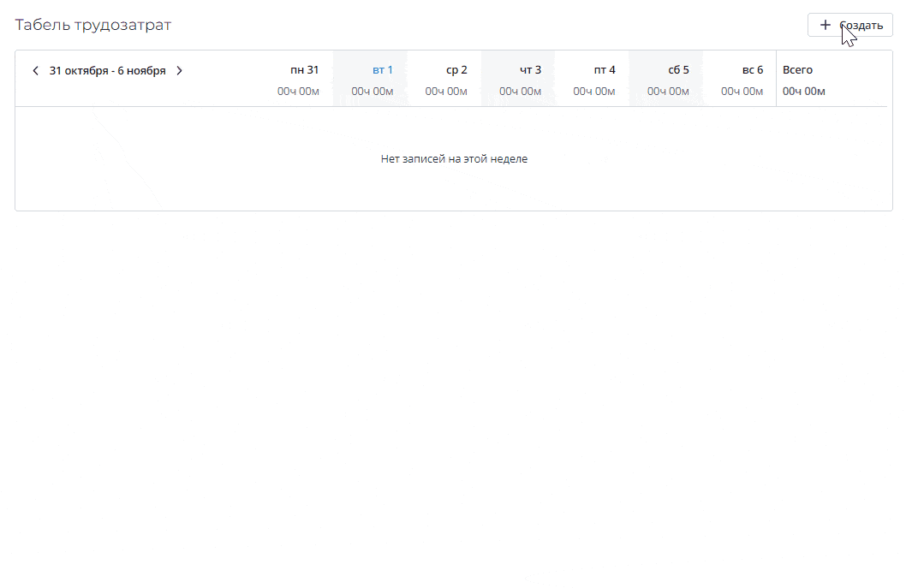The width and height of the screenshot is (912, 588).
Task: Select the пт 4 day column header
Action: coord(605,70)
